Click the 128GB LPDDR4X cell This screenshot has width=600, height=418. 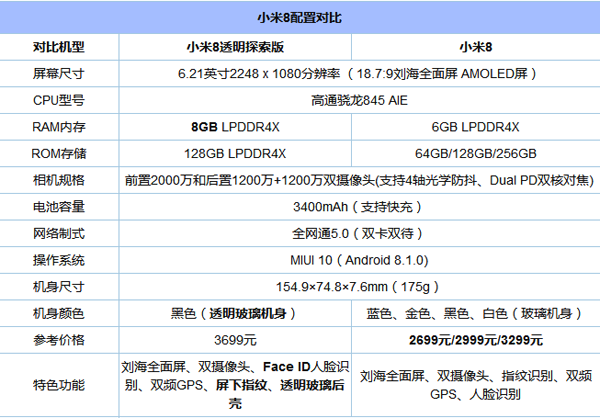pyautogui.click(x=235, y=153)
